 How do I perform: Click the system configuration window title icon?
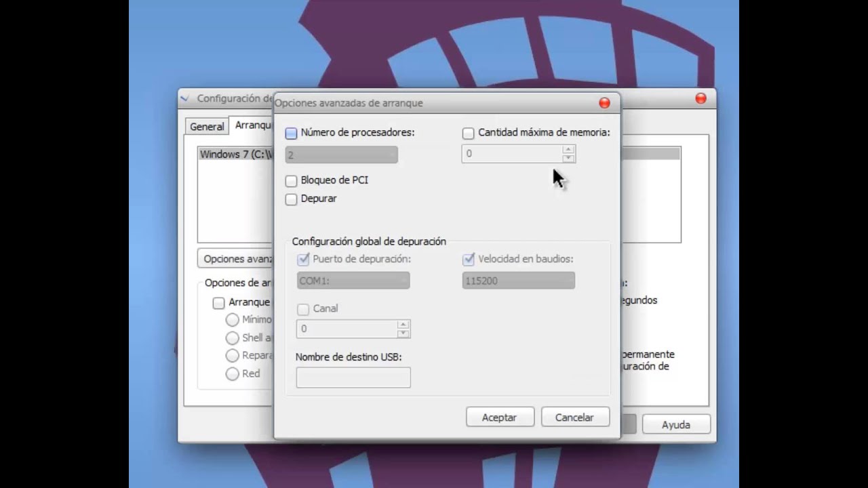(x=184, y=98)
